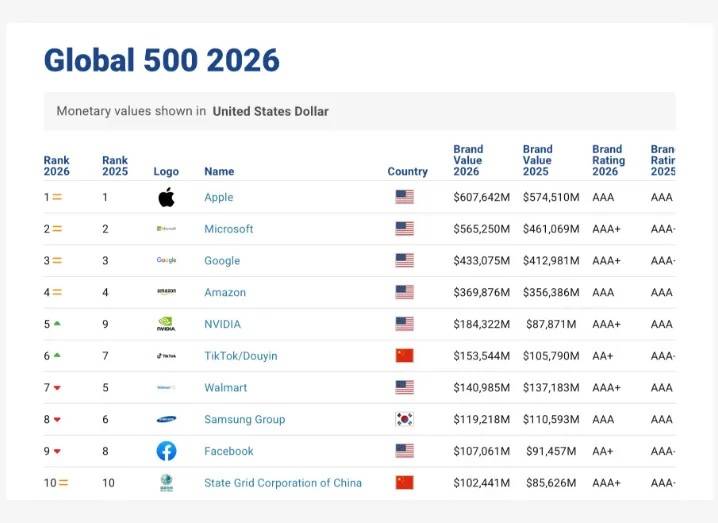
Task: Sort by Rank 2026 column header
Action: pos(57,165)
